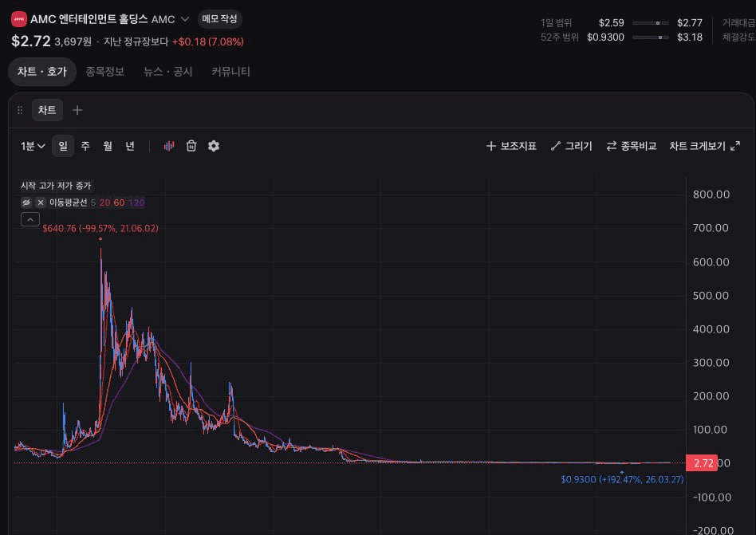Viewport: 756px width, 535px height.
Task: Click the 1일 범위 range slider
Action: pyautogui.click(x=650, y=22)
